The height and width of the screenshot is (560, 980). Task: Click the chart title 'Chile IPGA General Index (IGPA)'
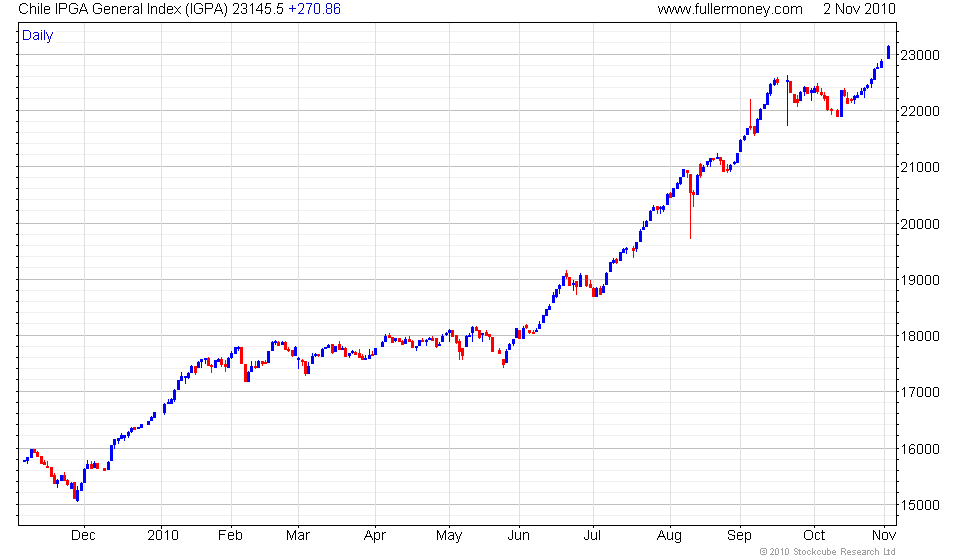coord(123,9)
